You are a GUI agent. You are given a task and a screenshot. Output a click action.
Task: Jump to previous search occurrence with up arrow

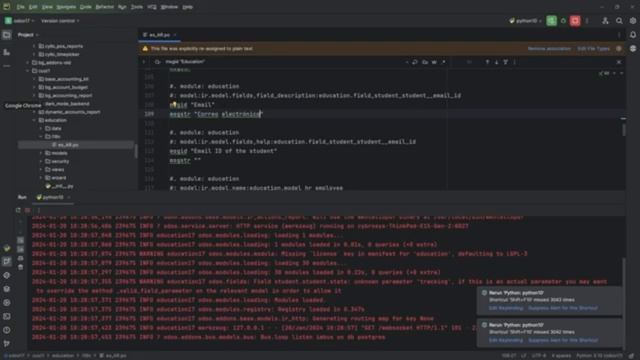click(487, 62)
